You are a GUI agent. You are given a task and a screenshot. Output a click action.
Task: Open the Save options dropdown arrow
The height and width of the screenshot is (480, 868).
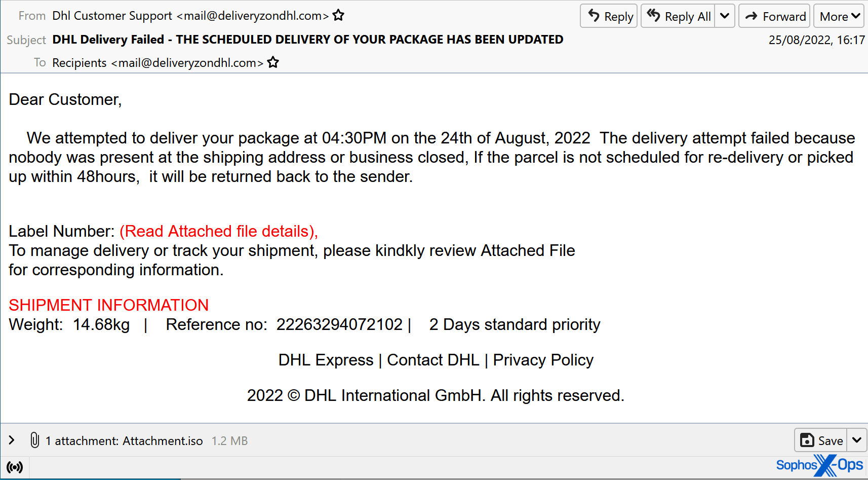point(857,440)
